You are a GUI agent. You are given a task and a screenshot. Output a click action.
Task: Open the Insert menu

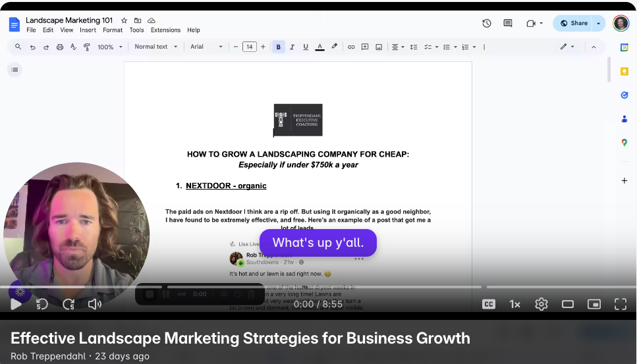pyautogui.click(x=88, y=30)
